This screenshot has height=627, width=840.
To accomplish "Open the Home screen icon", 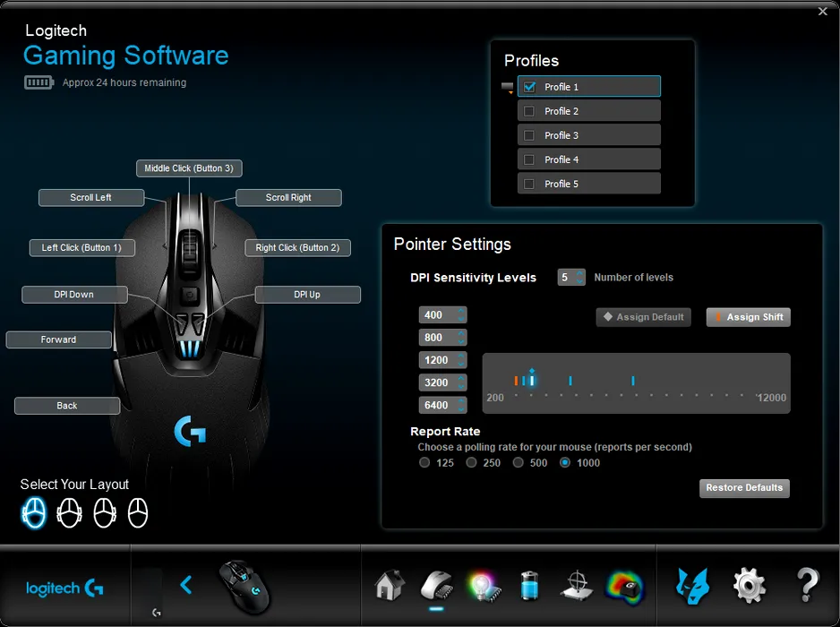I will [x=387, y=586].
